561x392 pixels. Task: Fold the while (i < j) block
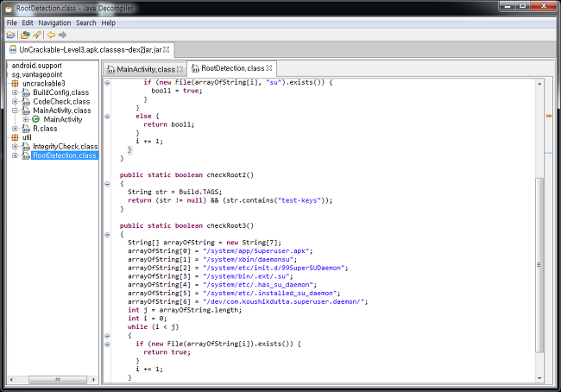click(107, 336)
